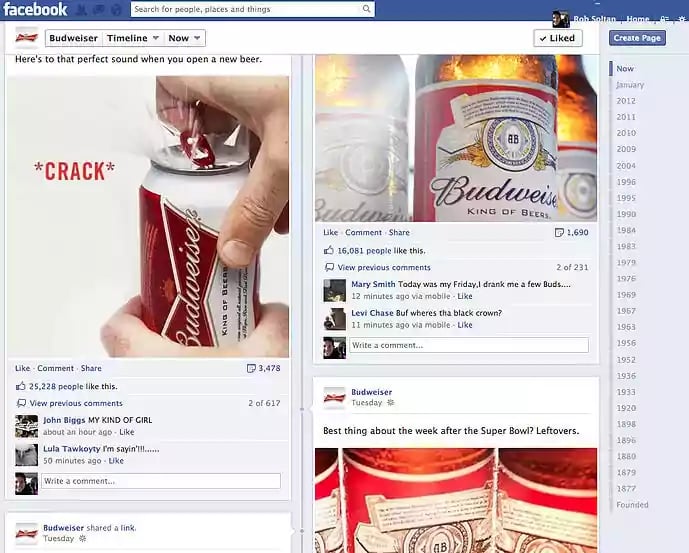Select Now in timeline navigator

pos(625,69)
